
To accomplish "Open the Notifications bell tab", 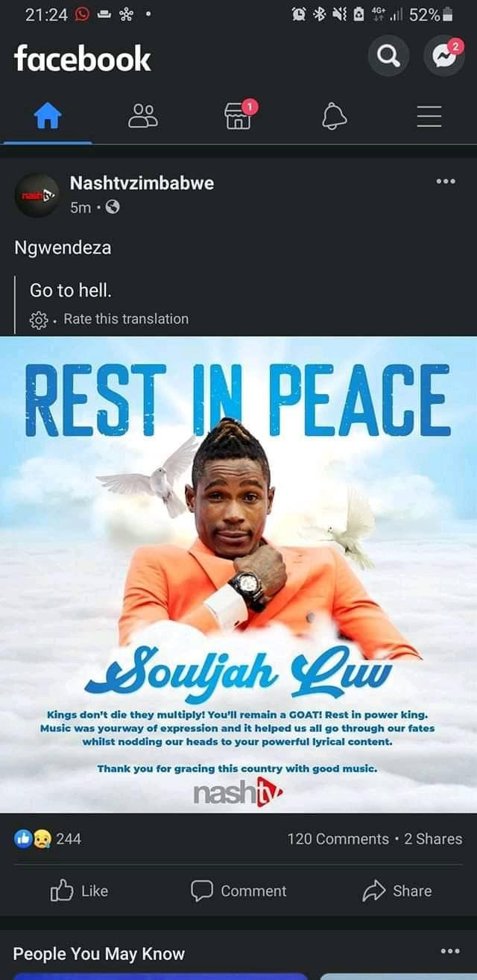I will (334, 116).
